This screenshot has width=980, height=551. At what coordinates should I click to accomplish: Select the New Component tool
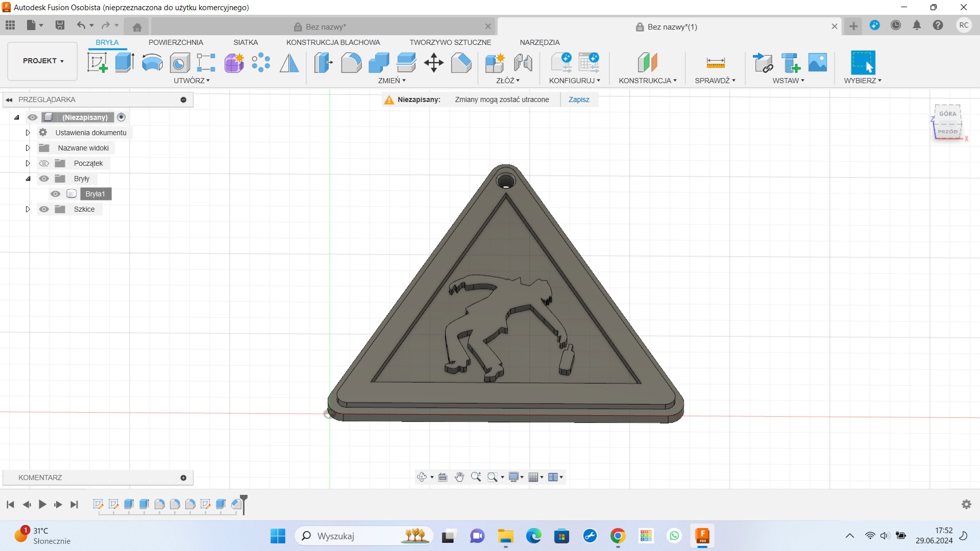pos(495,63)
